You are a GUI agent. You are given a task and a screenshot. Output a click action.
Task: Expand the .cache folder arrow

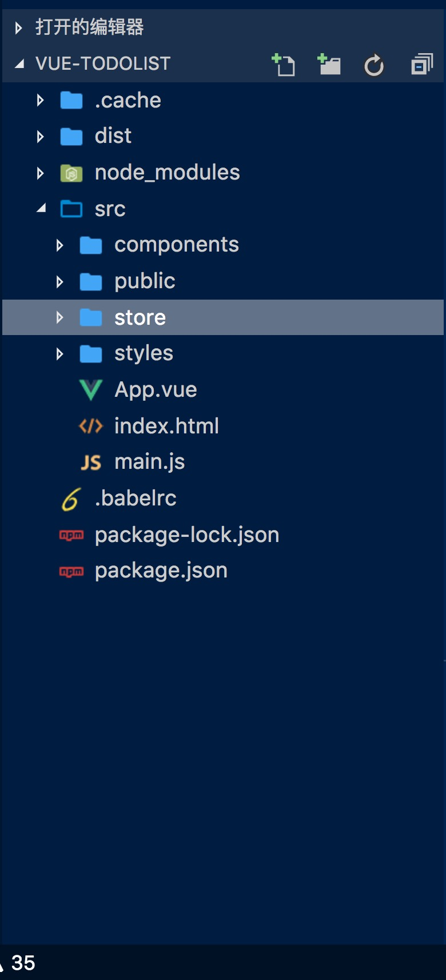coord(40,101)
